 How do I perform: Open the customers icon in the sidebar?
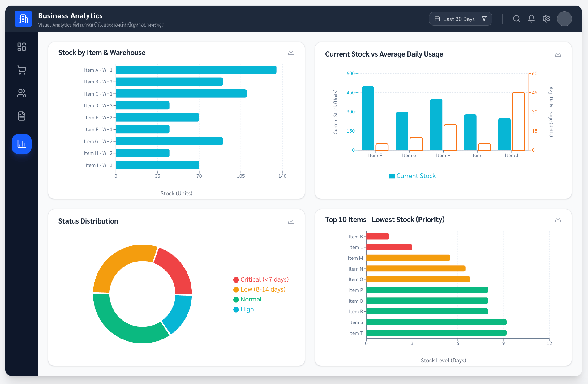point(21,93)
